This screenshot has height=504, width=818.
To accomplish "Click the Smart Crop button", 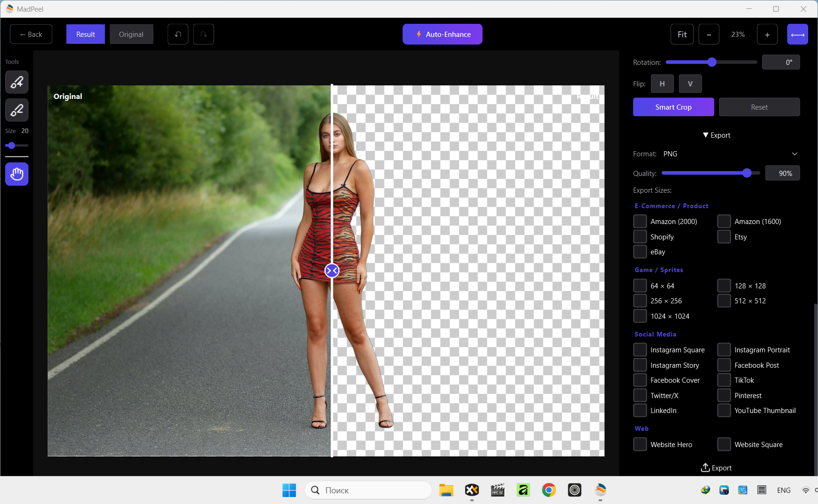I will (x=673, y=107).
